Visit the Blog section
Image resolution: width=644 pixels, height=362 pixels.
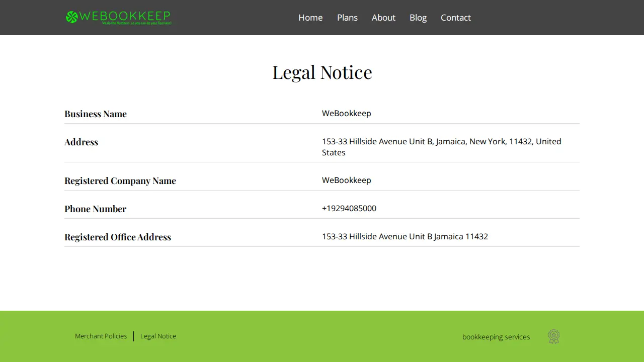tap(418, 18)
